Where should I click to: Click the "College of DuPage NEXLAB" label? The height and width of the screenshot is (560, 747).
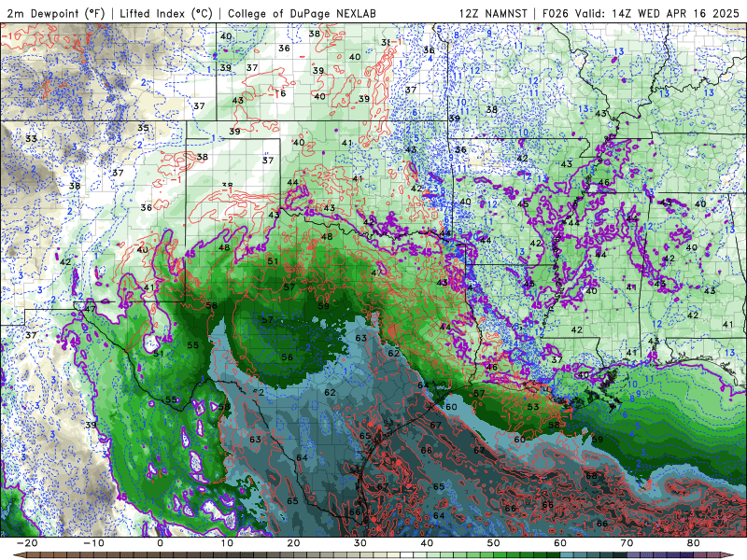point(302,13)
